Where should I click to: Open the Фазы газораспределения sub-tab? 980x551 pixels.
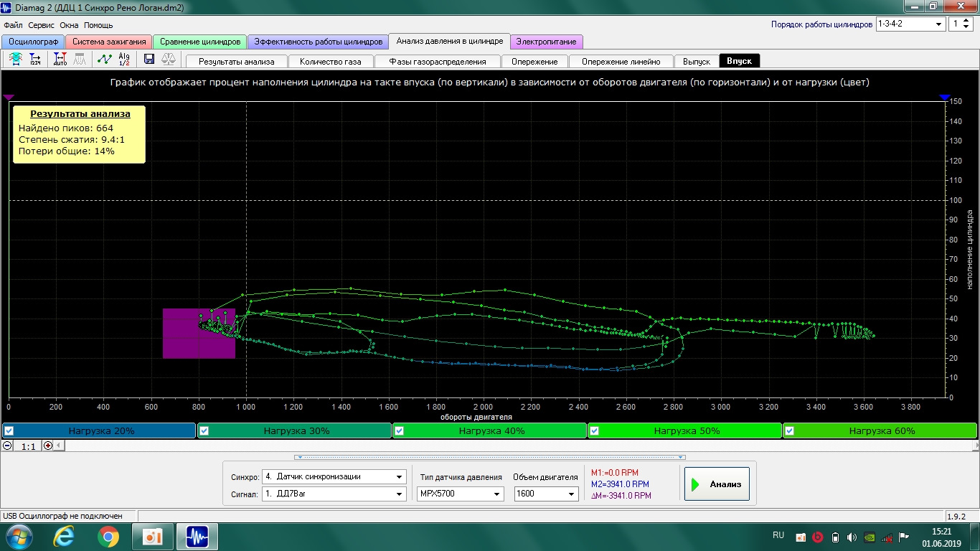pyautogui.click(x=438, y=62)
